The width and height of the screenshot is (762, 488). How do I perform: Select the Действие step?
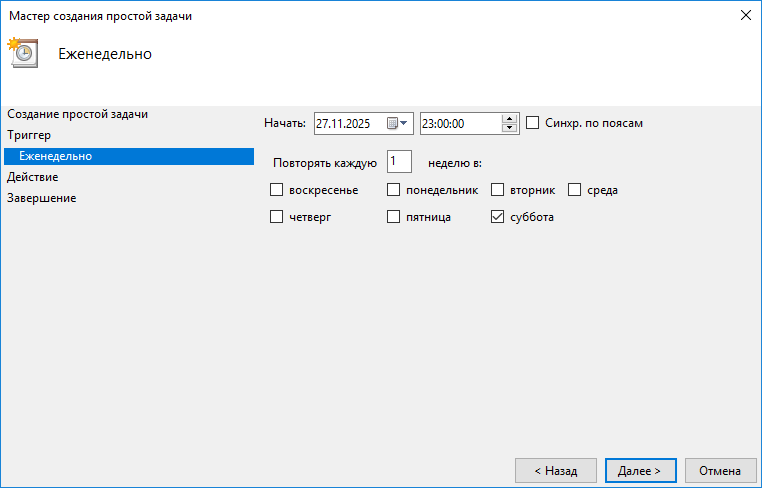pyautogui.click(x=33, y=177)
